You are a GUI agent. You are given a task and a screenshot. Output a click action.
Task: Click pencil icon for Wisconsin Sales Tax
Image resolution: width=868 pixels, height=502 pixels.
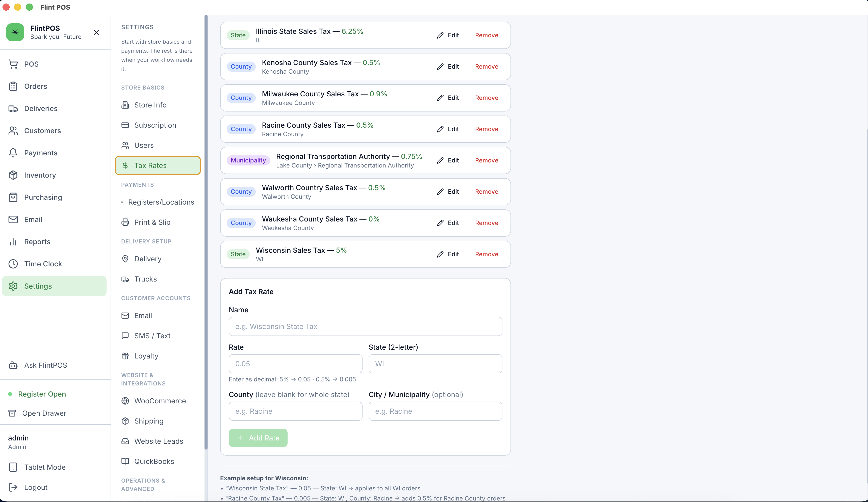pos(440,254)
